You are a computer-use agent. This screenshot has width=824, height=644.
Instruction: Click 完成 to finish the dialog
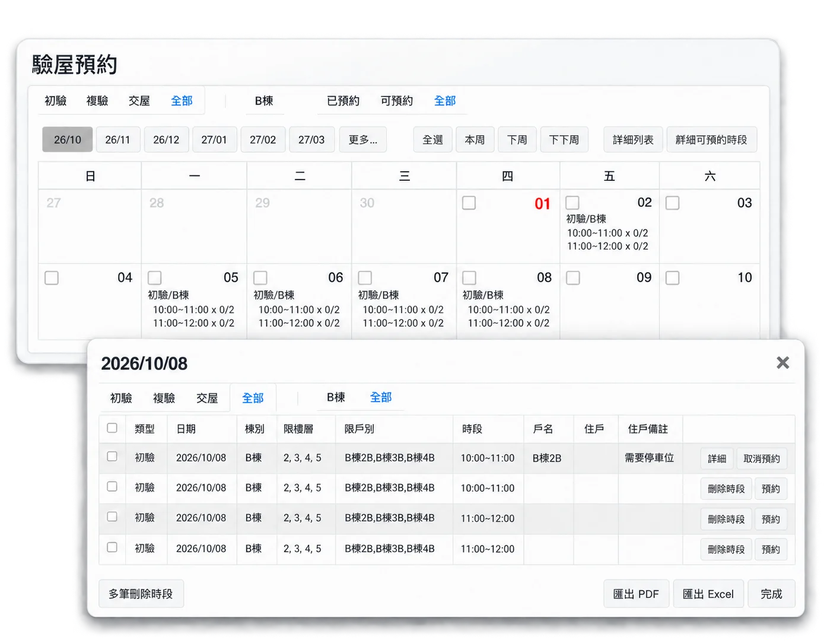772,594
